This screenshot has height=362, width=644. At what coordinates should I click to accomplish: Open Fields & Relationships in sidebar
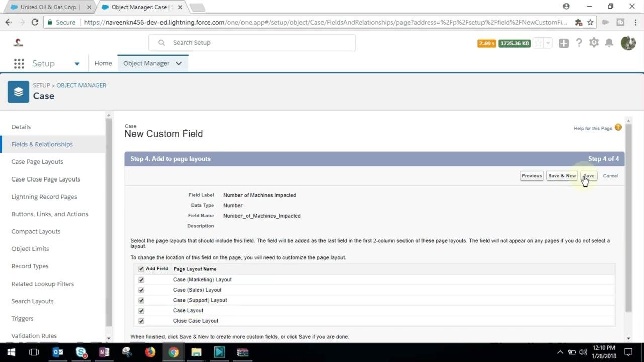click(x=52, y=144)
